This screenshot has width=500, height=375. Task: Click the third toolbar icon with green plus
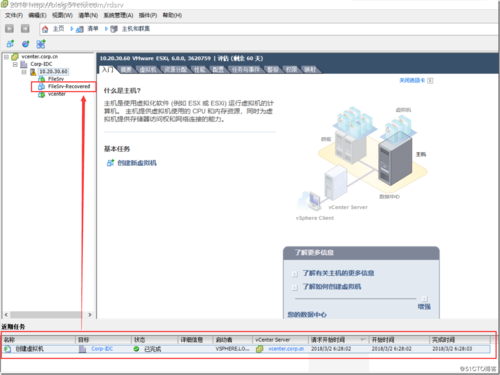[x=41, y=44]
